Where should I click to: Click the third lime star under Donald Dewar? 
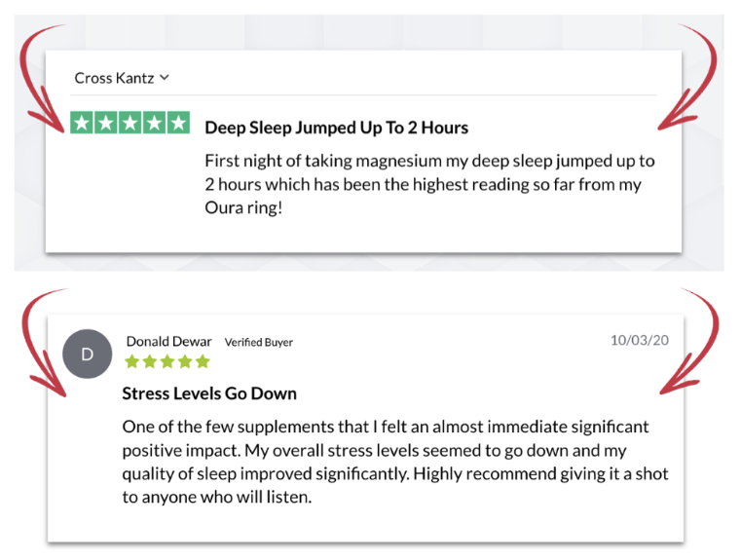pos(167,362)
